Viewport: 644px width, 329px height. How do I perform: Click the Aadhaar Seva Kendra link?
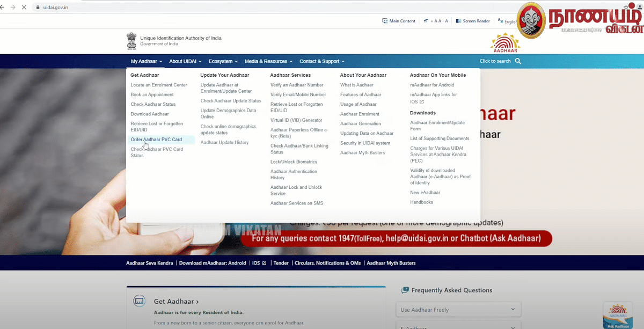(x=150, y=263)
